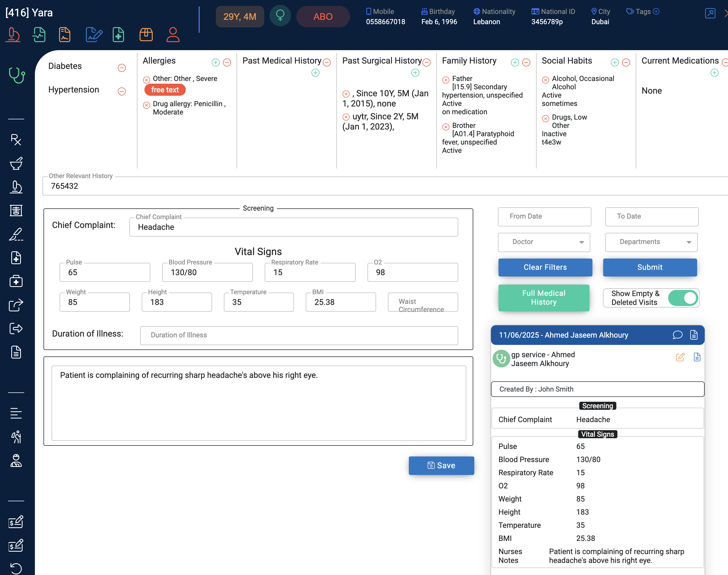Image resolution: width=728 pixels, height=575 pixels.
Task: Click the orange edit visit pencil icon
Action: click(x=680, y=357)
